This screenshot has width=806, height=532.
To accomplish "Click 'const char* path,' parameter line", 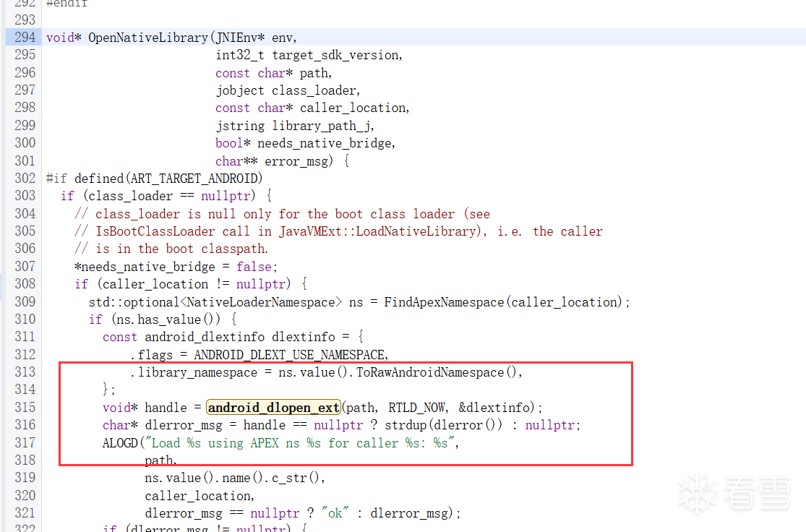I will click(x=273, y=73).
